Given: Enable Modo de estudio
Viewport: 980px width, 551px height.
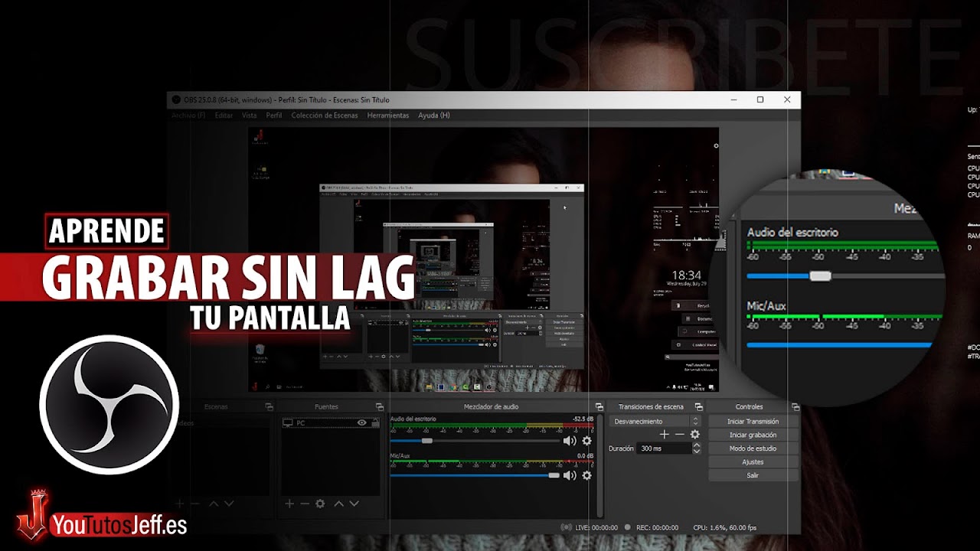Looking at the screenshot, I should (x=753, y=448).
